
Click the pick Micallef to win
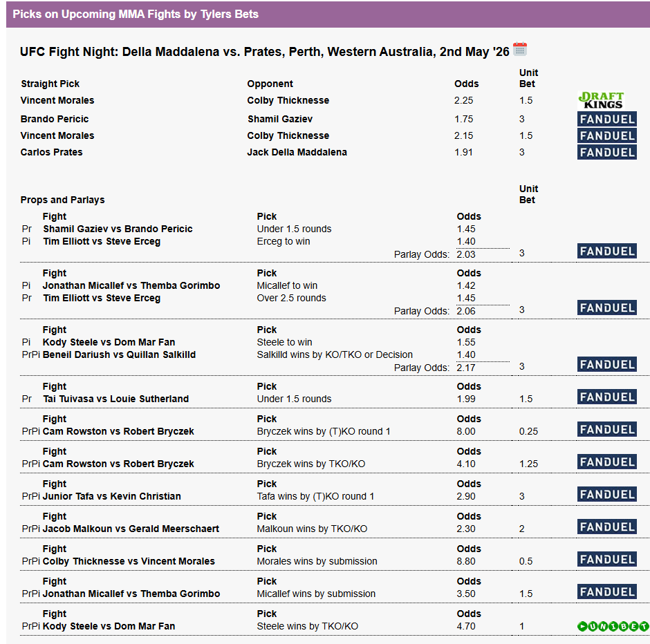click(x=287, y=285)
